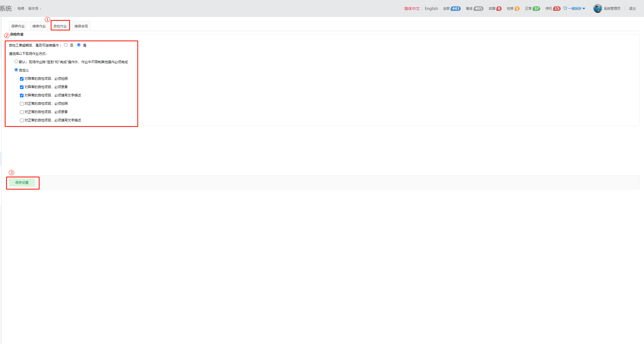Viewport: 644px width, 344px height.
Task: Switch language to English
Action: coord(431,9)
